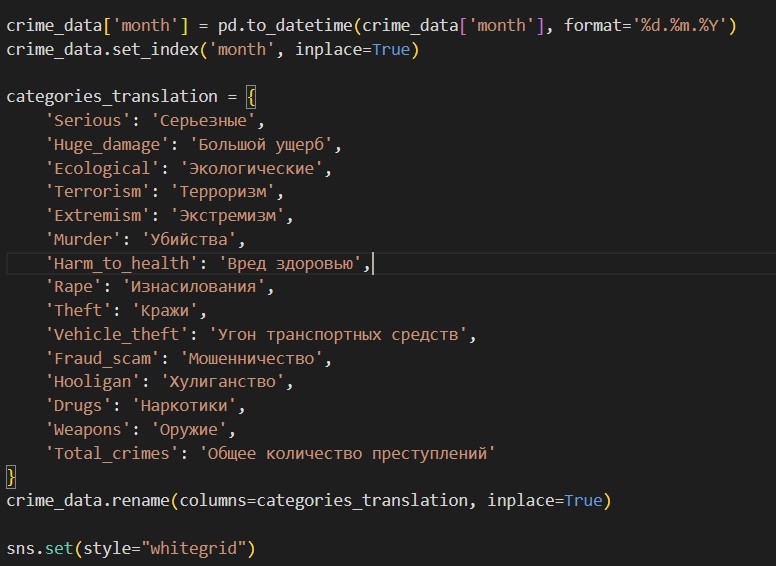Click the value 'Мошенничество'

251,359
